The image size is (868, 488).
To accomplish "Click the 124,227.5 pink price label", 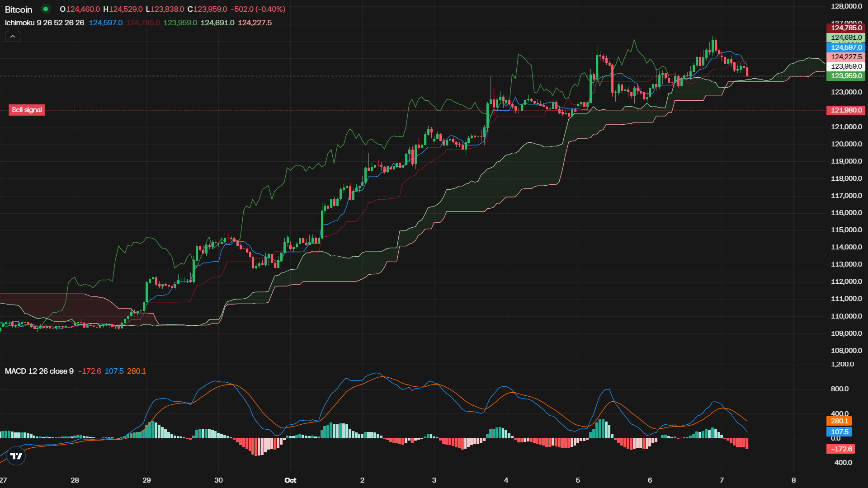I will tap(846, 57).
